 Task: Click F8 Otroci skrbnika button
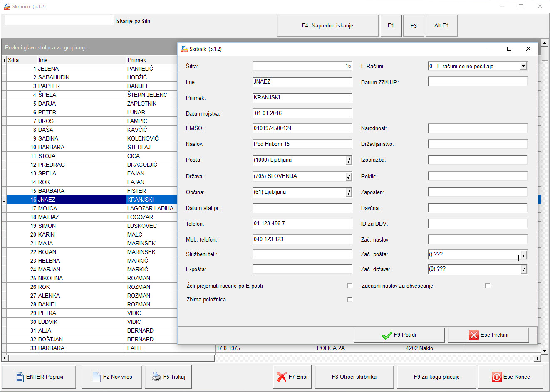click(x=354, y=377)
